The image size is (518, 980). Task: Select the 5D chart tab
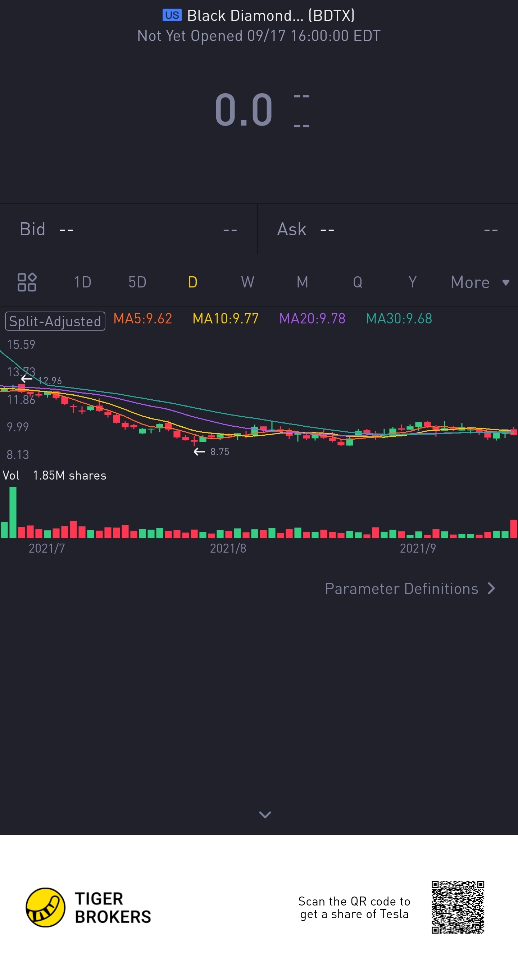tap(137, 282)
